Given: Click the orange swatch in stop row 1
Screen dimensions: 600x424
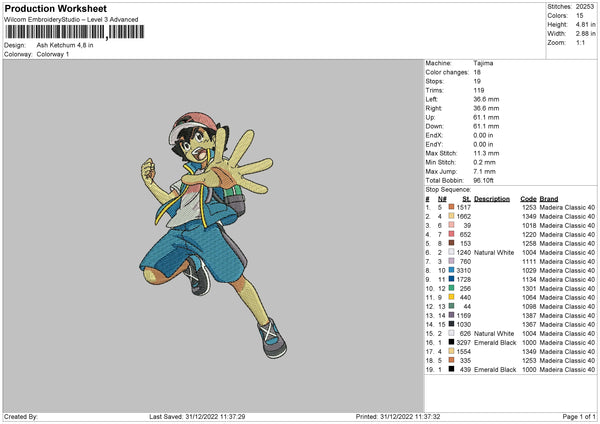Looking at the screenshot, I should pyautogui.click(x=452, y=207).
